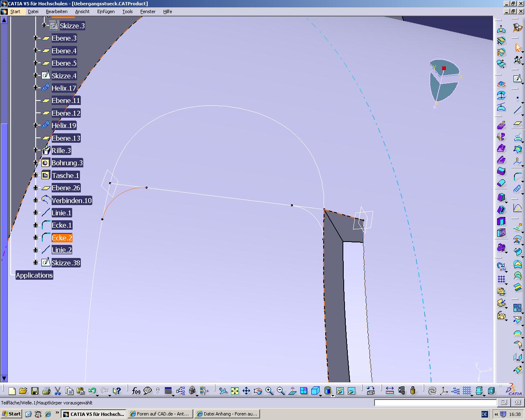Click the Paste clipboard icon
525x420 pixels.
[x=80, y=391]
